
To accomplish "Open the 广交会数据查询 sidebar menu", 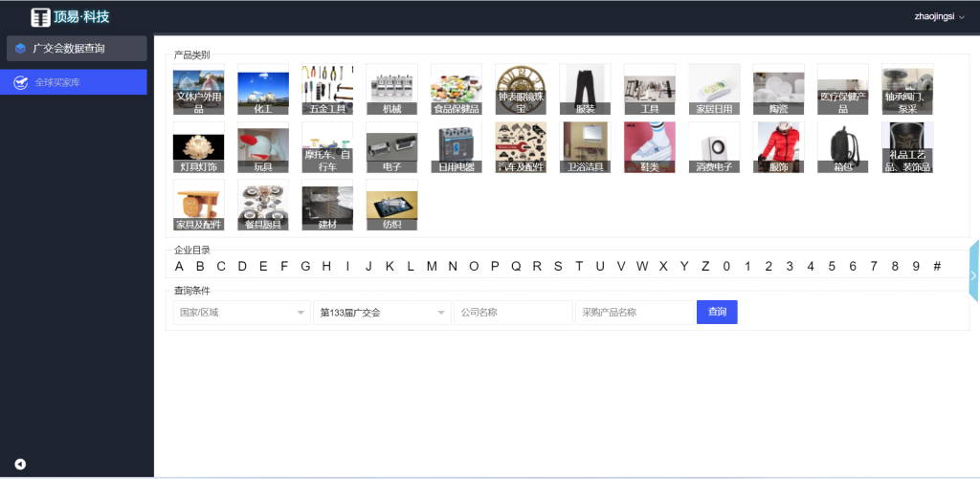I will click(77, 49).
